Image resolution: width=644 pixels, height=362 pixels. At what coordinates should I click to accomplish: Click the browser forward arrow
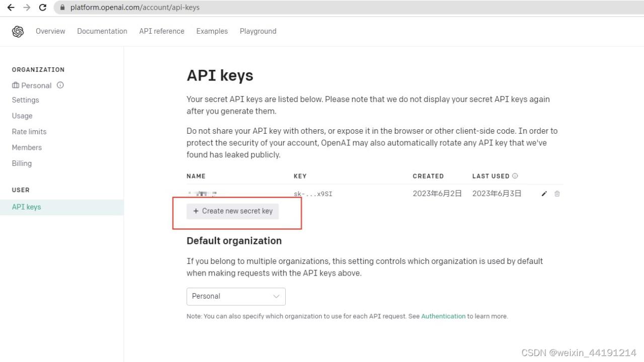tap(27, 8)
